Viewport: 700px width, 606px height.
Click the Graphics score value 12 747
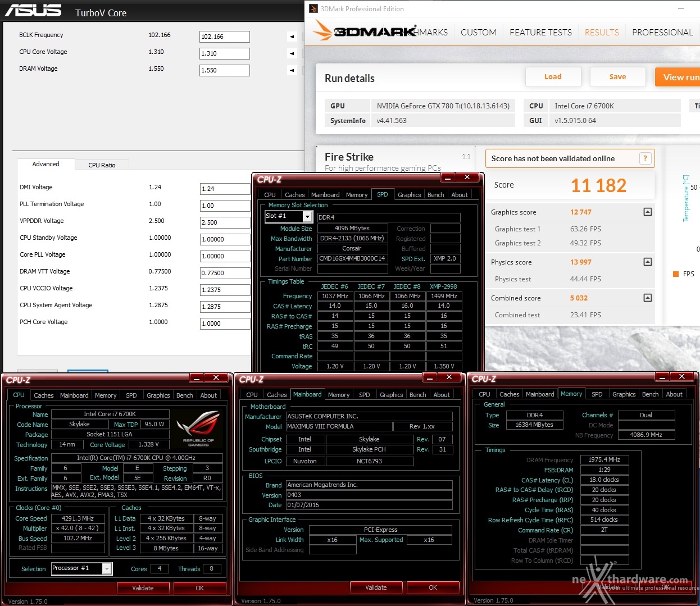pyautogui.click(x=581, y=212)
